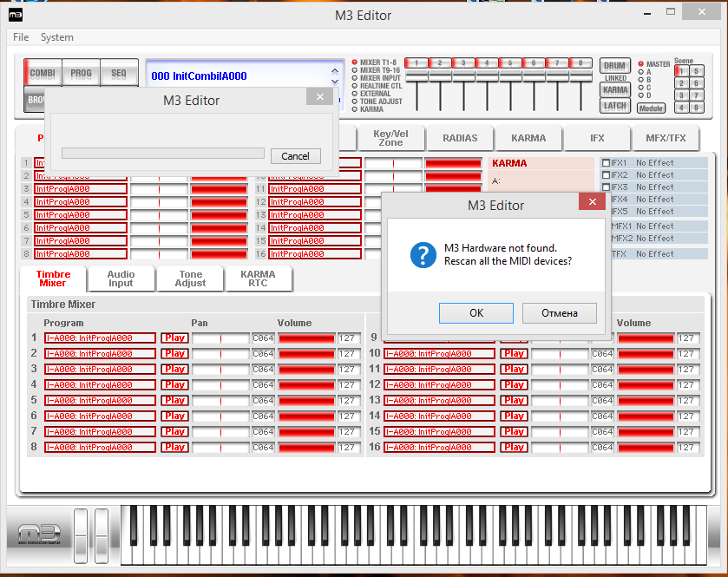Adjust the Pan slider of timbre 5
This screenshot has width=728, height=577.
(x=221, y=401)
